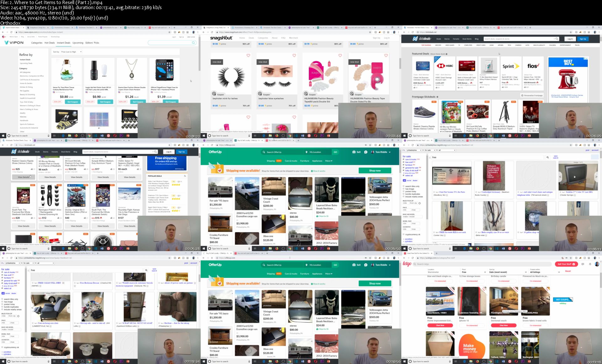
Task: Click the Windows Start button in the Vipon frame
Action: tap(3, 136)
